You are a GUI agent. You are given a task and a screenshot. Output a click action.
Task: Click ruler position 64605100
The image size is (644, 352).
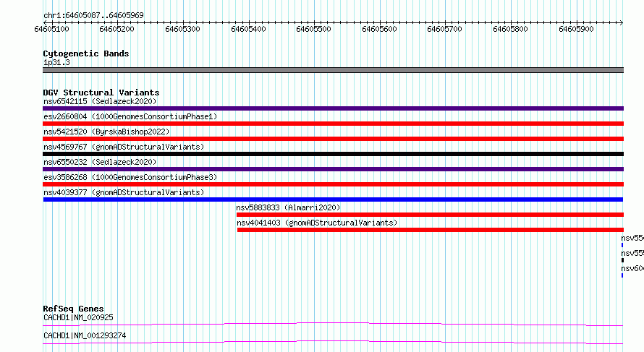[52, 29]
